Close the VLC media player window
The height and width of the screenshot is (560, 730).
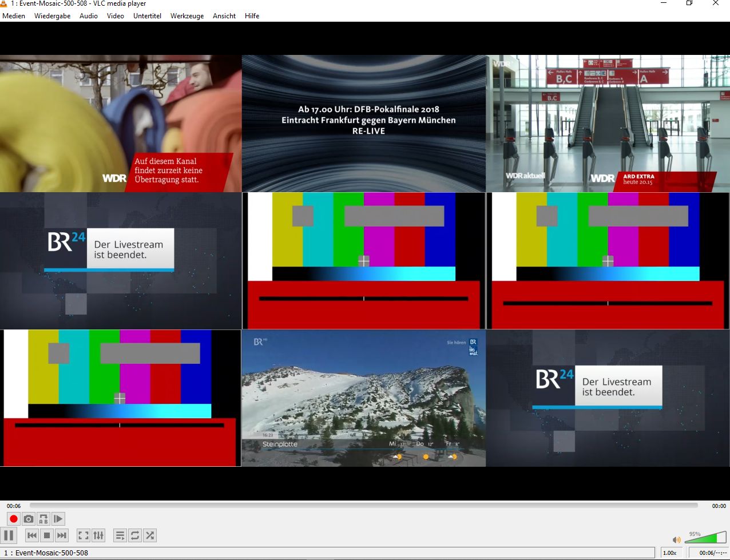[x=716, y=3]
